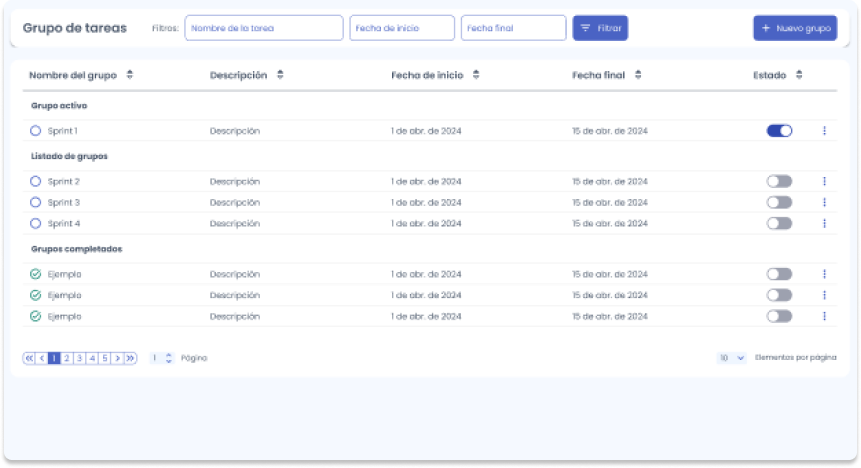Click the circle icon next to Sprint 4
This screenshot has height=468, width=861.
click(x=36, y=224)
